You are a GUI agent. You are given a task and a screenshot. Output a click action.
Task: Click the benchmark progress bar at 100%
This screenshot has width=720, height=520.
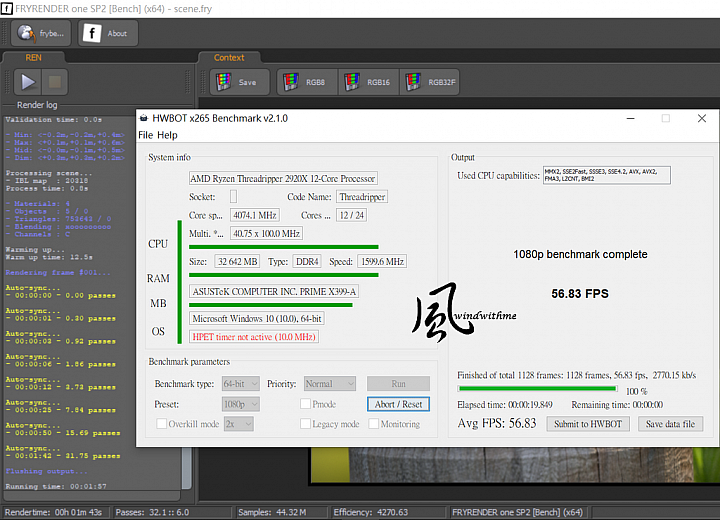(x=538, y=389)
